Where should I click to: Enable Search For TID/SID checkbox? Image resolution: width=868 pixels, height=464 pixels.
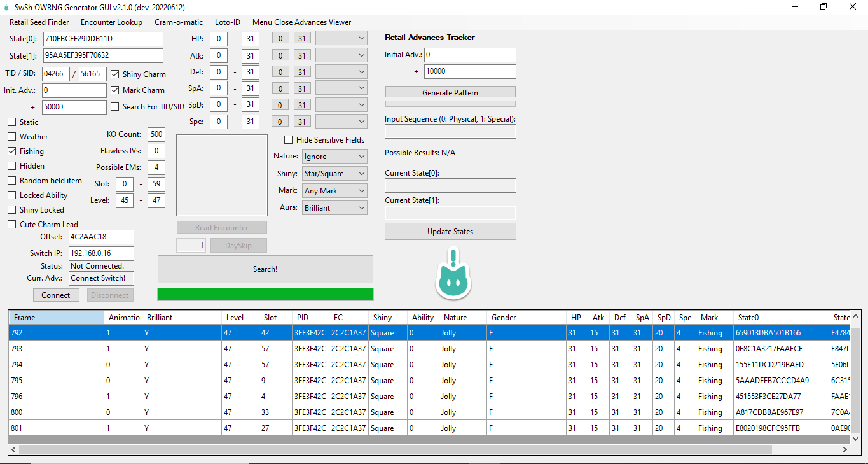115,107
